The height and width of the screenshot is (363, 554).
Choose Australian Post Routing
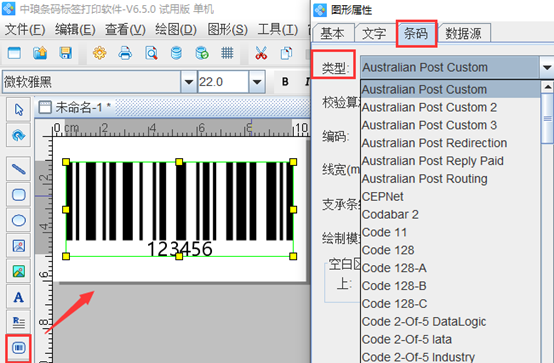point(450,178)
